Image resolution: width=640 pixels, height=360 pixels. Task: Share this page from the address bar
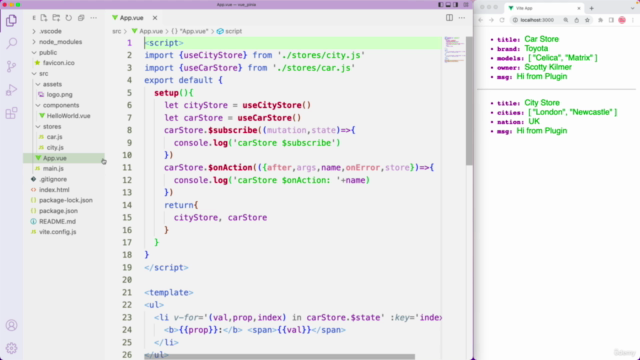point(576,20)
